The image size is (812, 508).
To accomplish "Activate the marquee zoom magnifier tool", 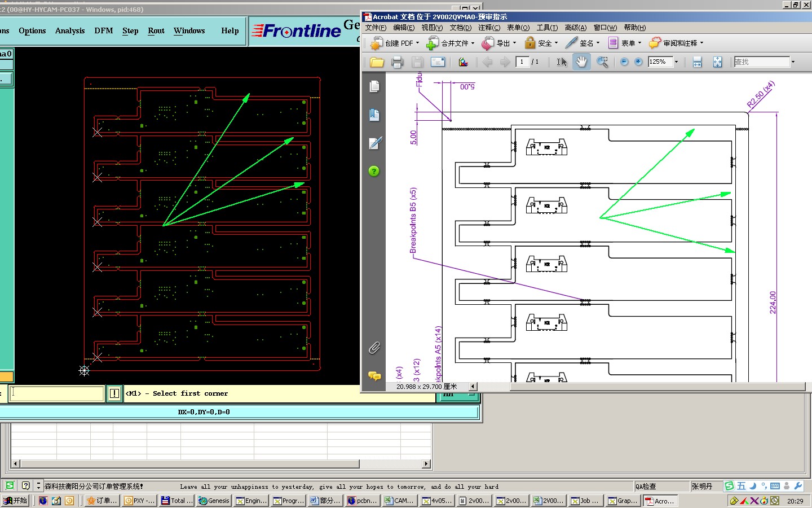I will 602,62.
